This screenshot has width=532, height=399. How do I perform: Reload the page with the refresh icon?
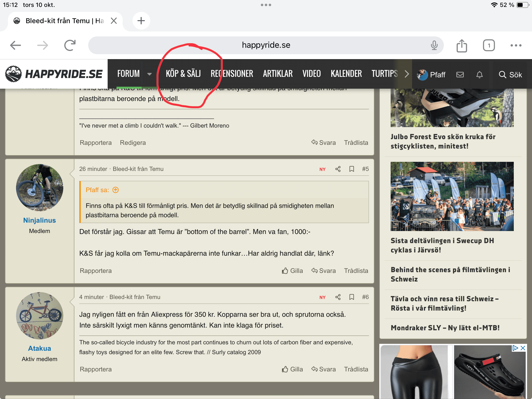(70, 45)
